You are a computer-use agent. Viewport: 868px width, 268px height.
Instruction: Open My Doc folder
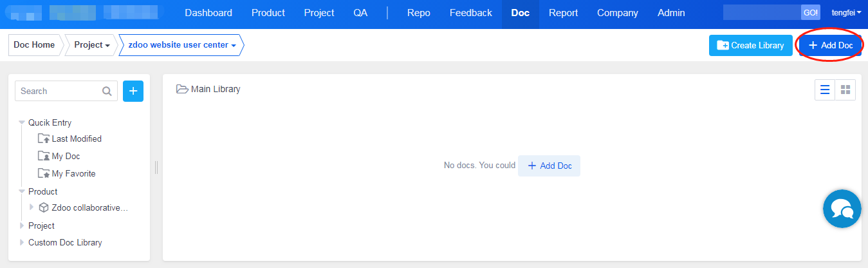coord(66,156)
